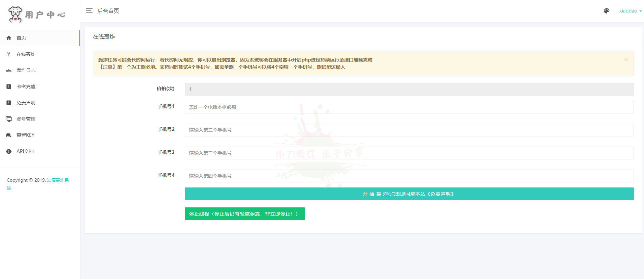Screen dimensions: 644x279
Task: Click the puppy logo of 用户中心
Action: coord(15,15)
